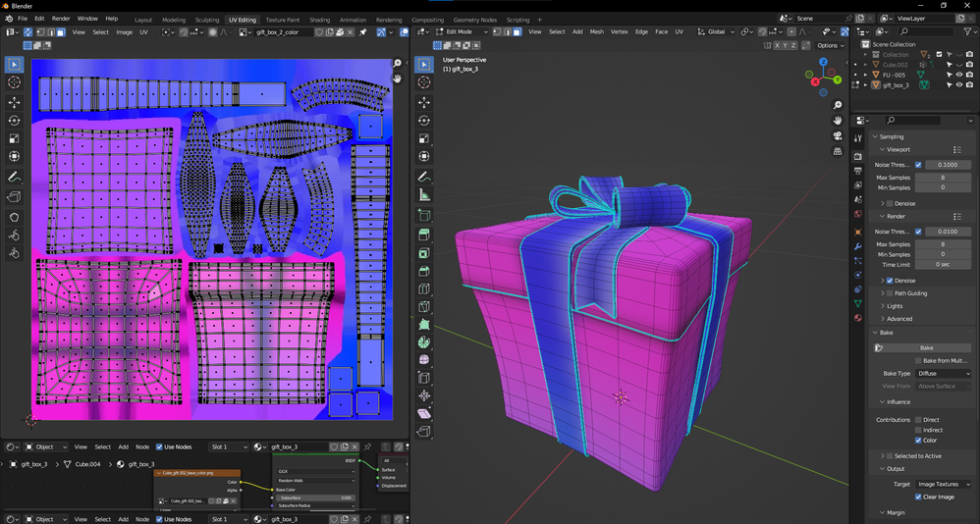
Task: Click the zoom magnifier icon in 3D viewport
Action: click(x=838, y=105)
